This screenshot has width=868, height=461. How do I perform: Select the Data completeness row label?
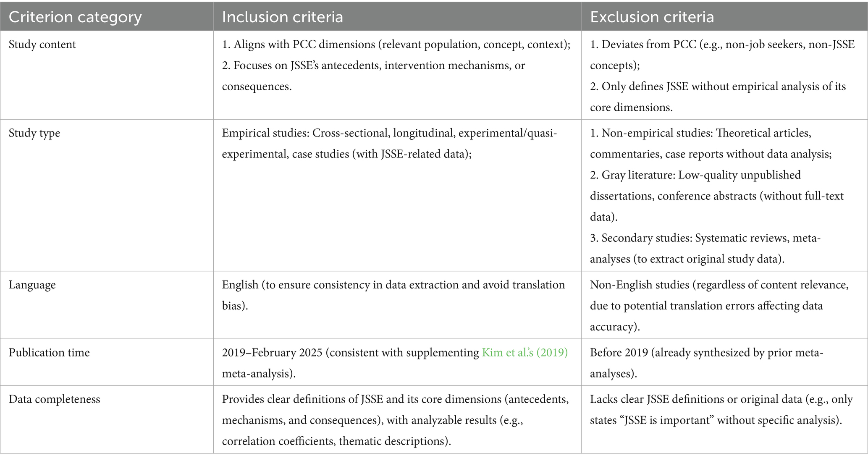point(55,399)
